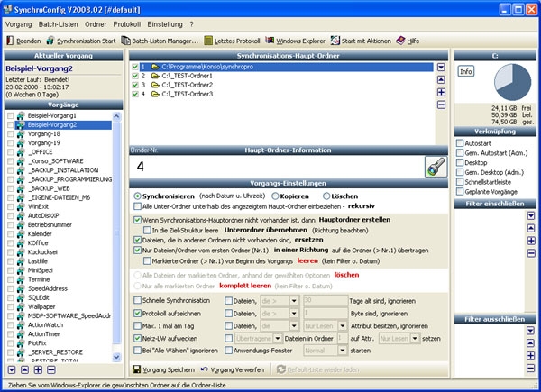The width and height of the screenshot is (541, 392).
Task: Toggle Protokoll aufzeichnen checkbox
Action: click(137, 312)
